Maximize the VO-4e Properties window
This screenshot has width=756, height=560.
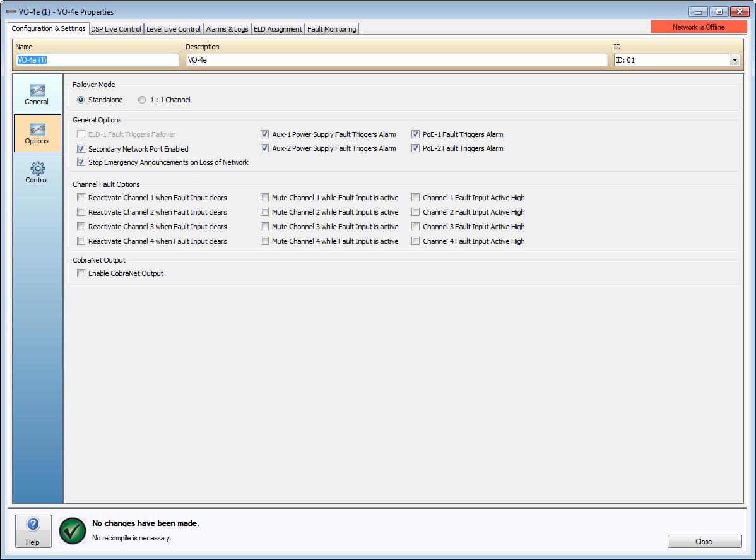pos(719,11)
